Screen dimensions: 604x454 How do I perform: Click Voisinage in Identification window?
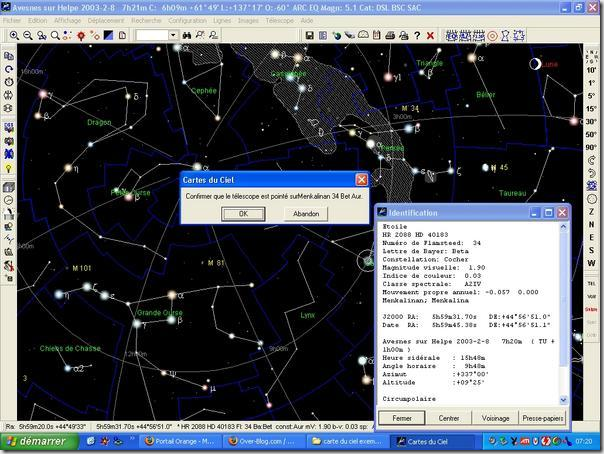pyautogui.click(x=495, y=418)
